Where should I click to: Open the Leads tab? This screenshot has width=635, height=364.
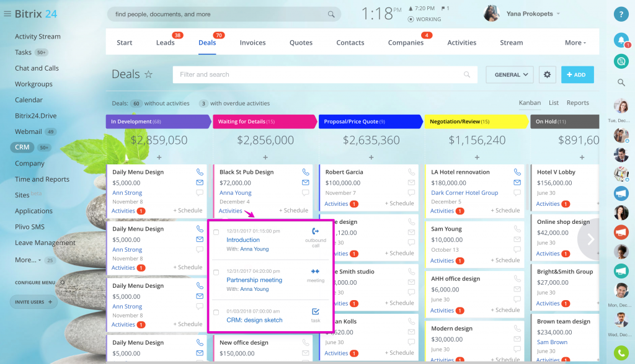pyautogui.click(x=165, y=43)
